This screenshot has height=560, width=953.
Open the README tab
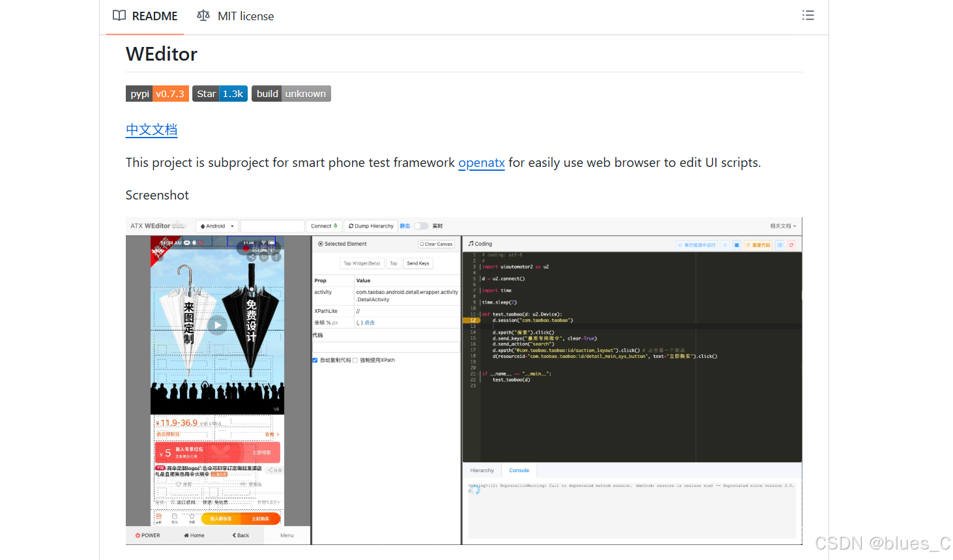tap(145, 16)
